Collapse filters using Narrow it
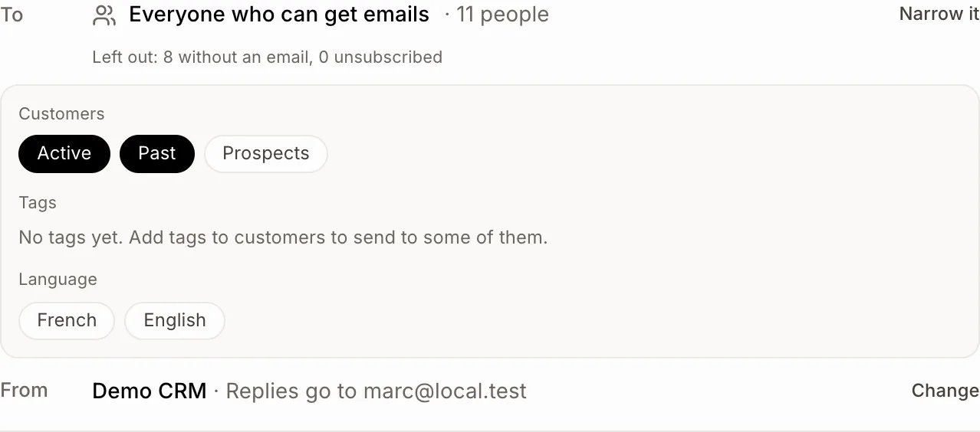The height and width of the screenshot is (432, 980). pos(939,14)
